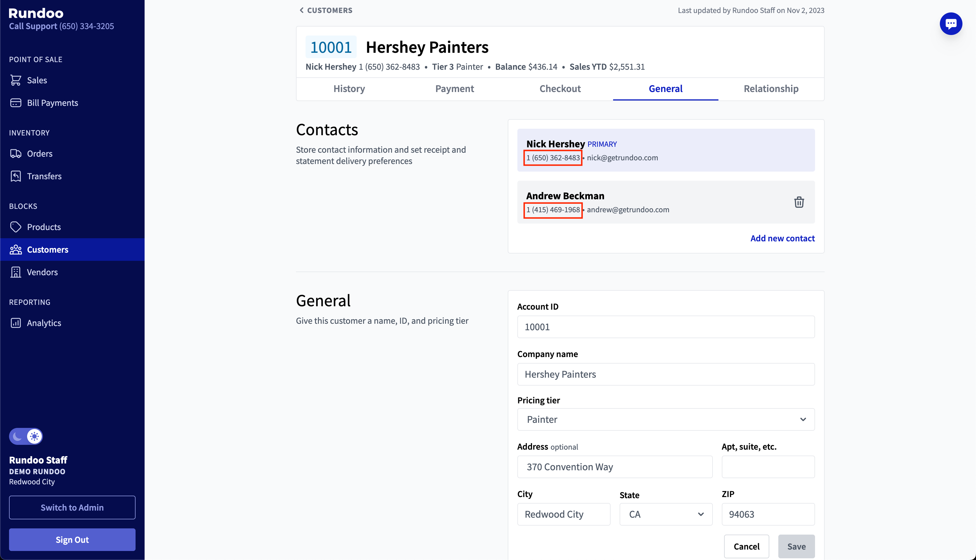
Task: Click the City field showing Redwood City
Action: (x=564, y=514)
